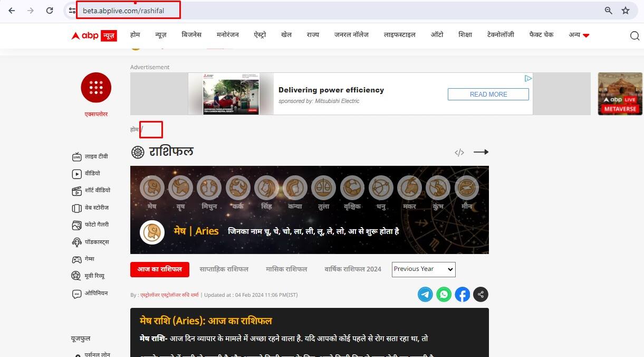Switch to मासिक राशिफल tab
This screenshot has height=357, width=644.
tap(286, 269)
